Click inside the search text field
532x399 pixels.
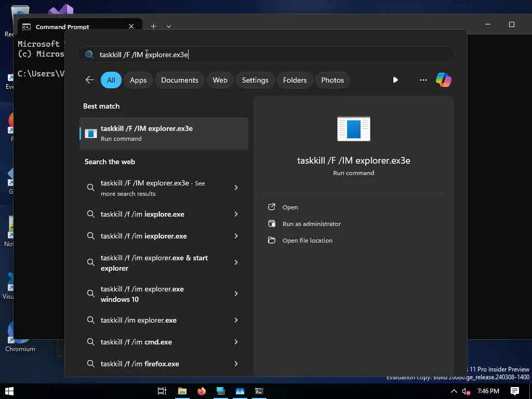tap(265, 54)
